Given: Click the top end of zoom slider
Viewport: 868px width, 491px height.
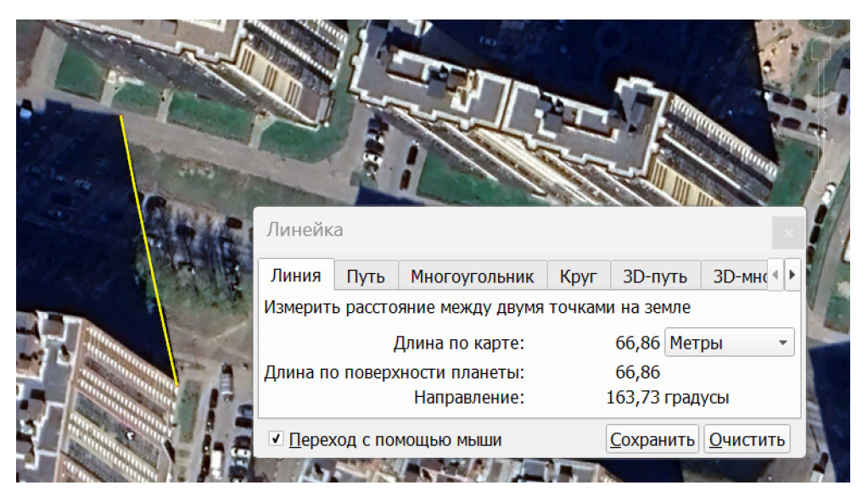Looking at the screenshot, I should pos(820,49).
